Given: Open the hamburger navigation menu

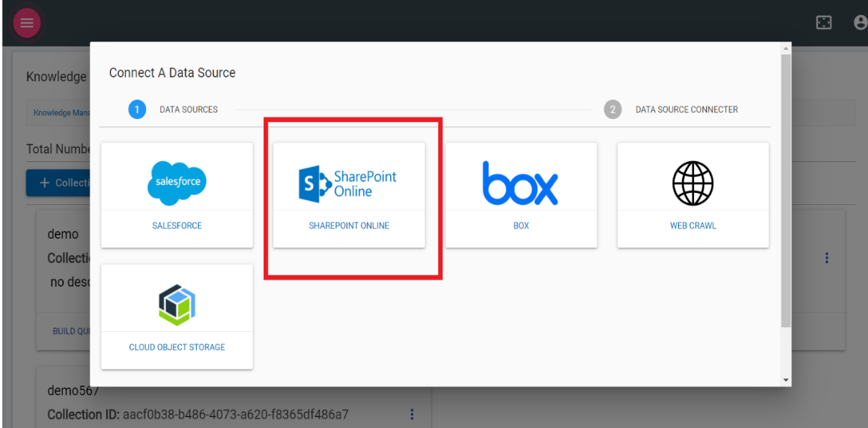Looking at the screenshot, I should pyautogui.click(x=26, y=22).
